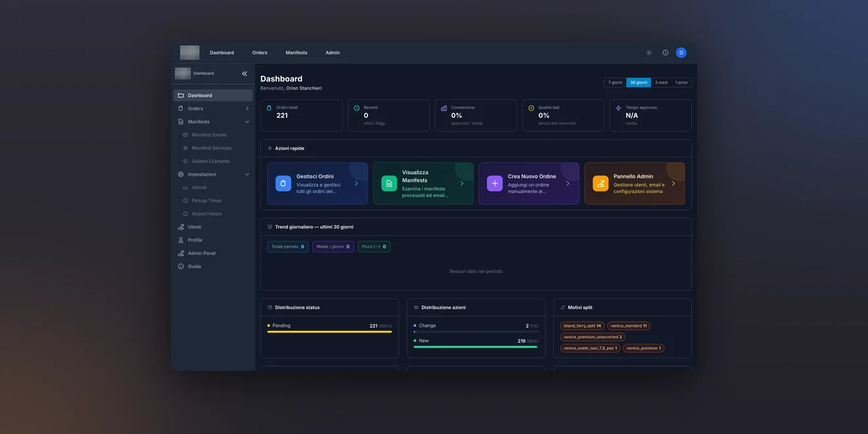This screenshot has width=868, height=434.
Task: Click the green document icon of Visualizza Manifests
Action: 389,183
